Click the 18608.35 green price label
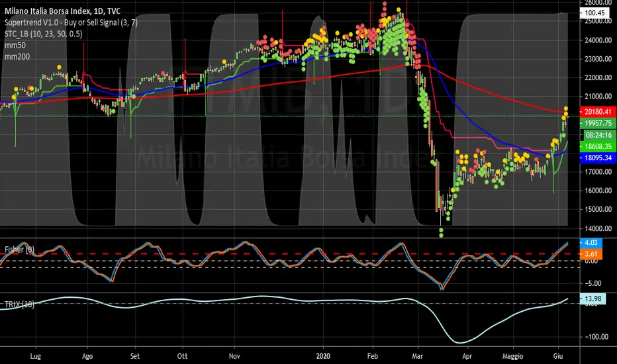 598,146
